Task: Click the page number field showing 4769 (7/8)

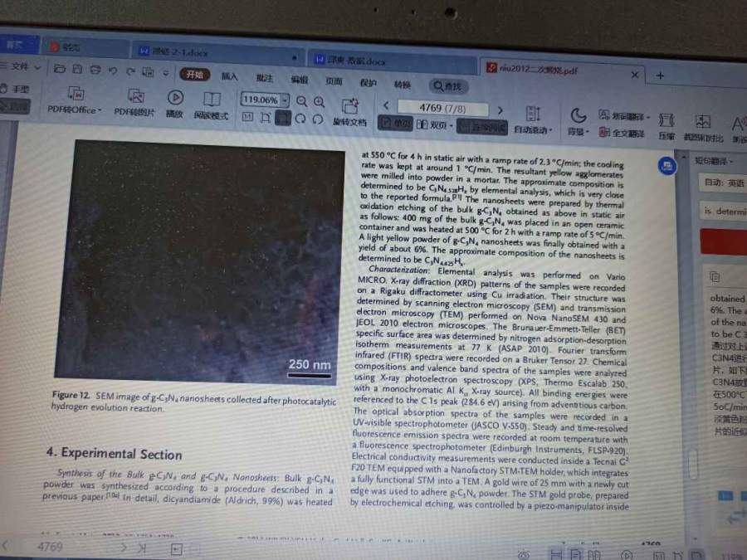Action: [x=442, y=108]
